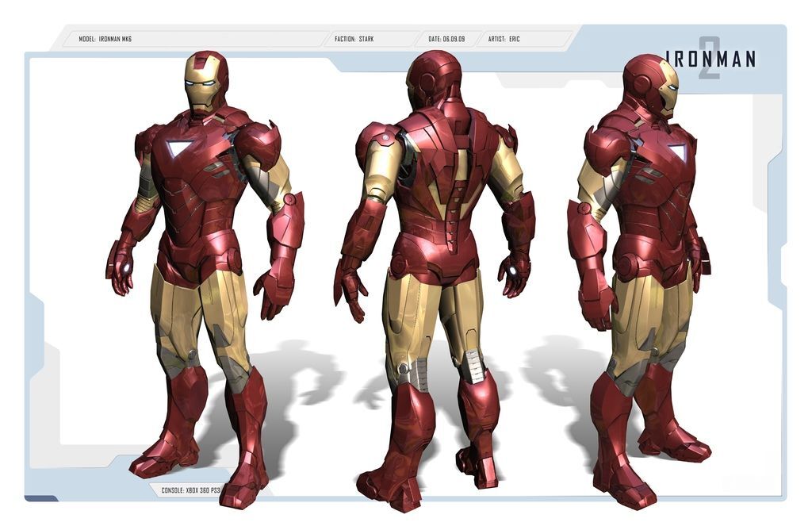Select the front-view Iron Man render
The width and height of the screenshot is (812, 526).
(205, 280)
